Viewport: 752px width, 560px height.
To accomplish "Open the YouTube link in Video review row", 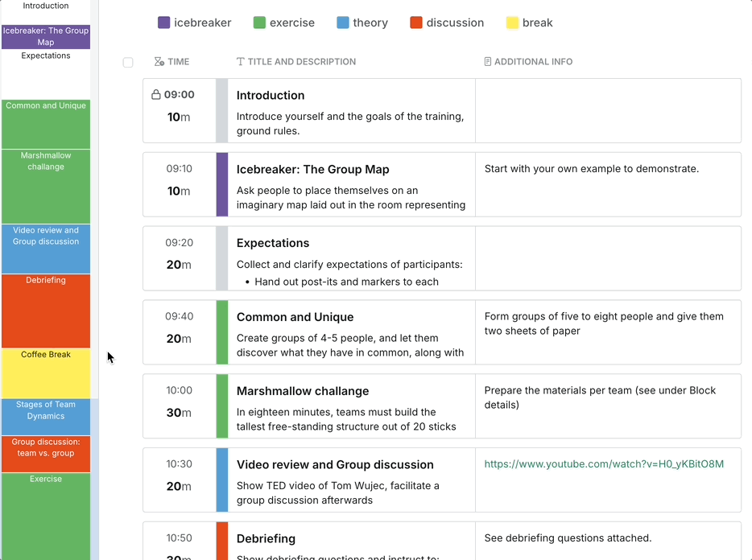I will pos(603,464).
